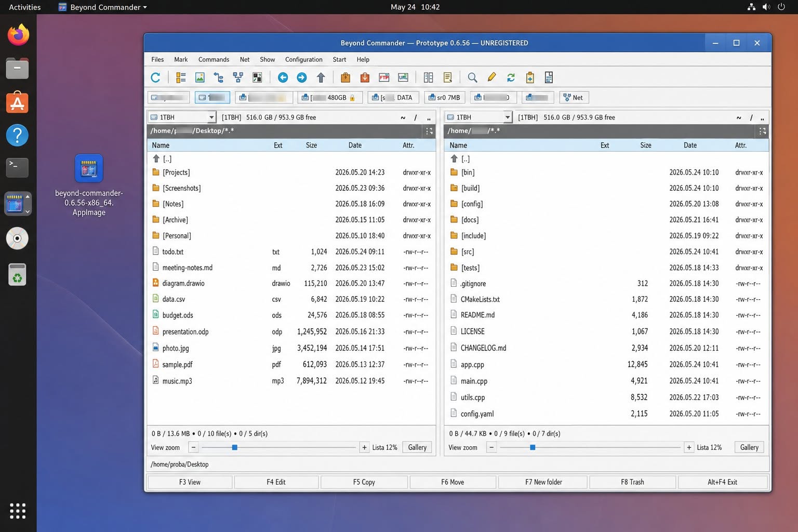This screenshot has width=798, height=532.
Task: Click the last document list toolbar icon
Action: pos(549,78)
